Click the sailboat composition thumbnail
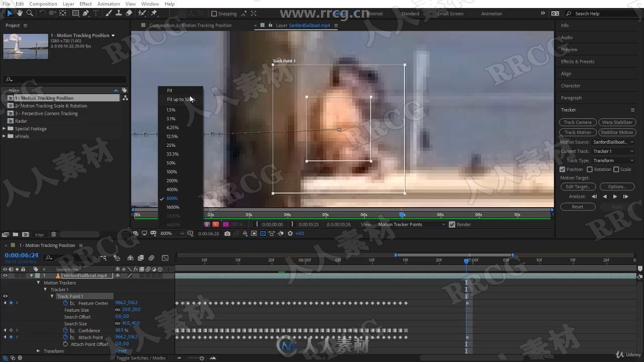644x362 pixels. point(26,46)
